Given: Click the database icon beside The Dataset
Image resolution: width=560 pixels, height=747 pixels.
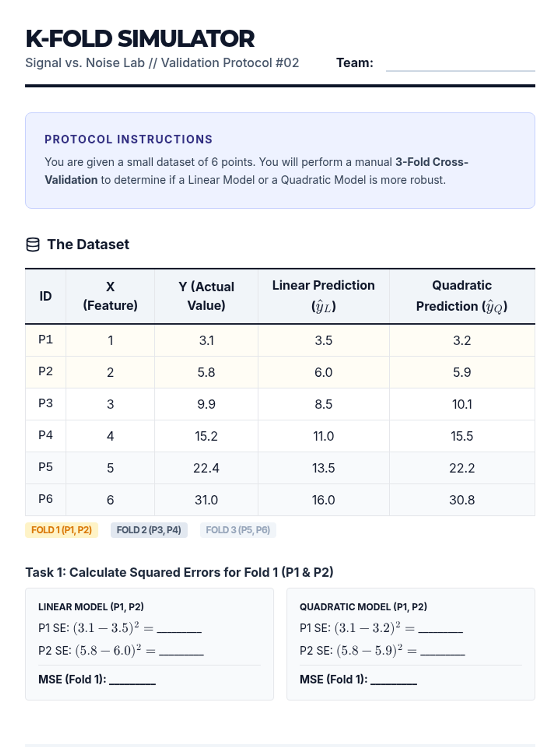Looking at the screenshot, I should 33,244.
